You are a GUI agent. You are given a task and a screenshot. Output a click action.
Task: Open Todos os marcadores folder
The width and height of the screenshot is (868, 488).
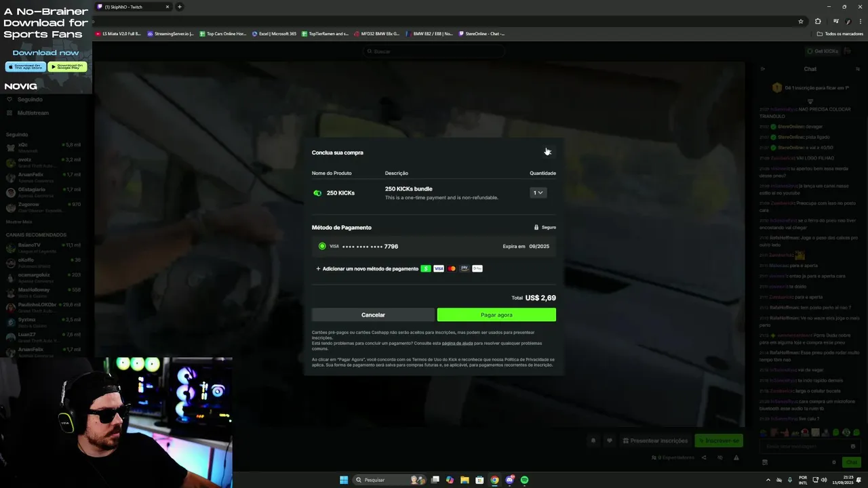click(840, 33)
